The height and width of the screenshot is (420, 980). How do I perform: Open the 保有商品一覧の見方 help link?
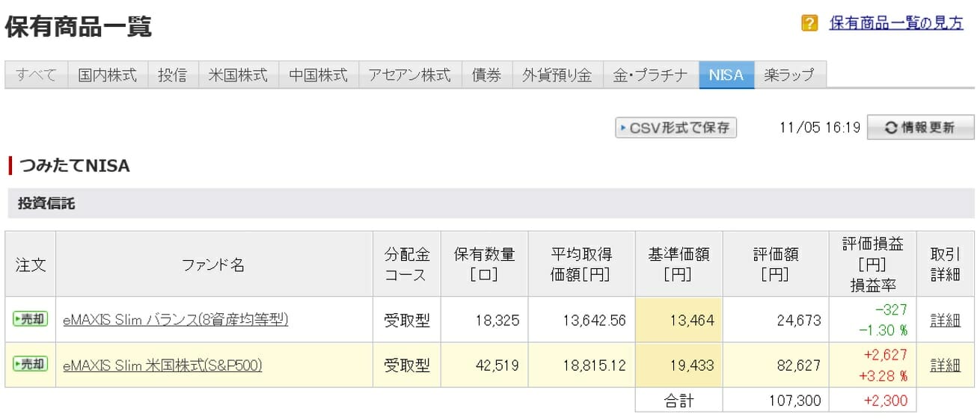[896, 23]
